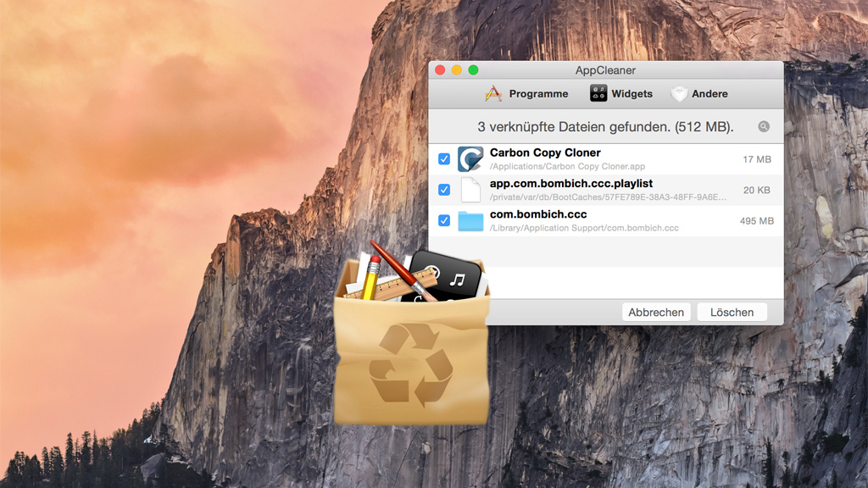This screenshot has height=488, width=868.
Task: Uncheck the app.com.bombich.ccc.playlist checkbox
Action: 444,190
